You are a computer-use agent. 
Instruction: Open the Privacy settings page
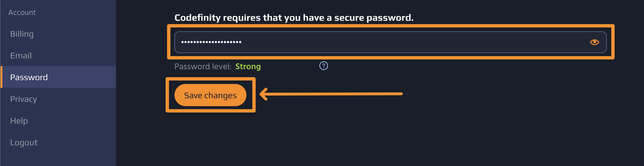(24, 99)
